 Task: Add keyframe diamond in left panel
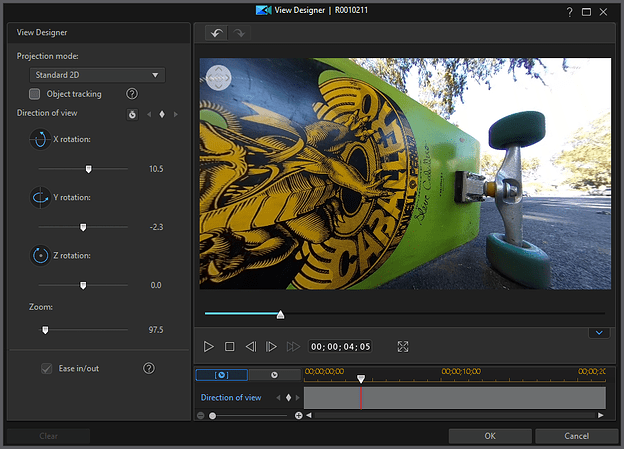coord(162,115)
